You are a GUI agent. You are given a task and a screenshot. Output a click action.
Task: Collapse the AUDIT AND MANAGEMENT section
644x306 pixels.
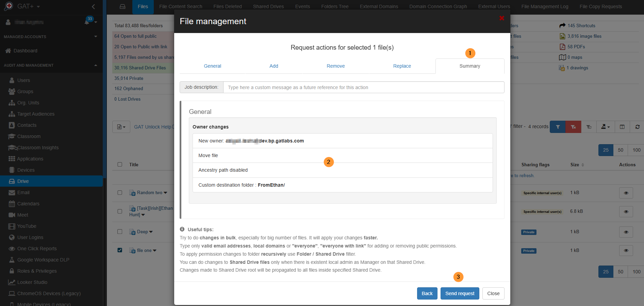96,65
